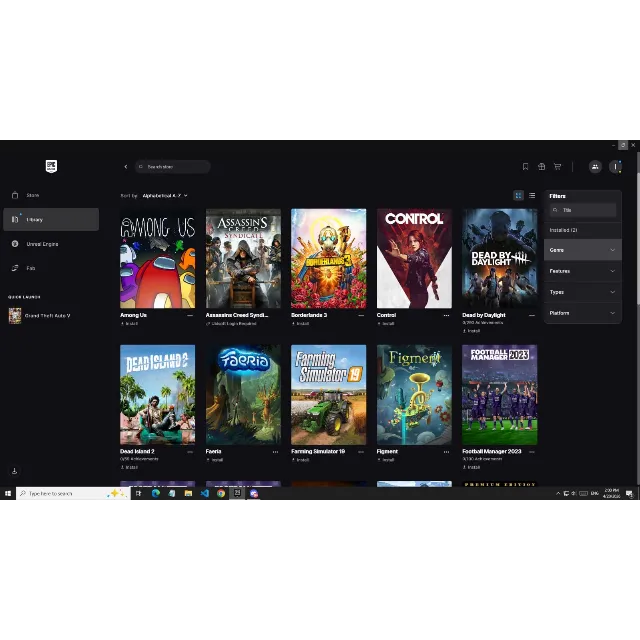Click Install under Among Us
This screenshot has height=640, width=640.
[129, 324]
